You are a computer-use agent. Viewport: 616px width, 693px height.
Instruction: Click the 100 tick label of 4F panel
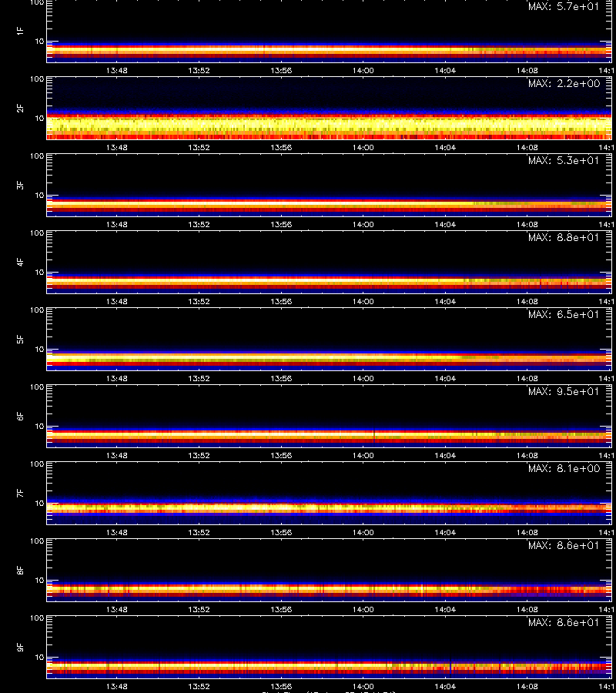(x=37, y=233)
